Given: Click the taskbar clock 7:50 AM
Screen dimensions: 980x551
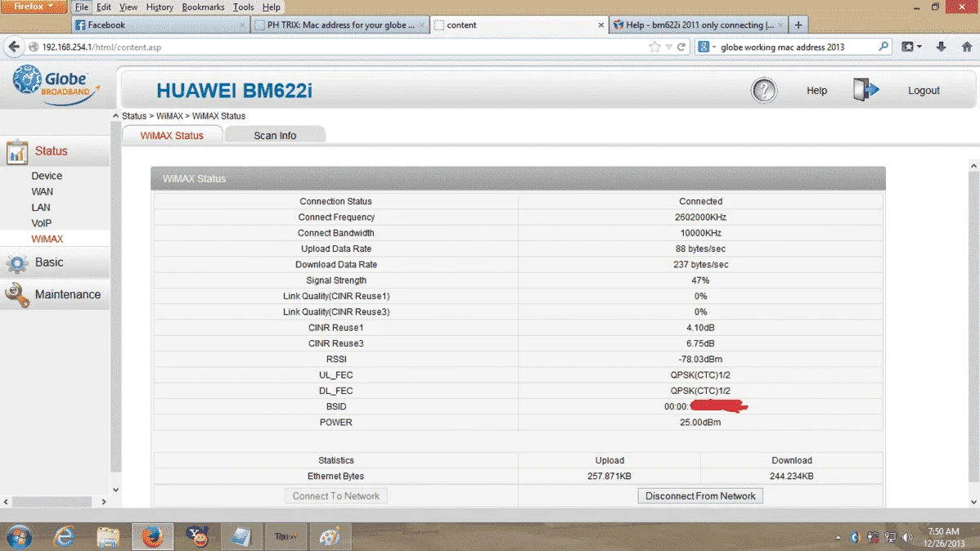Looking at the screenshot, I should click(x=943, y=531).
